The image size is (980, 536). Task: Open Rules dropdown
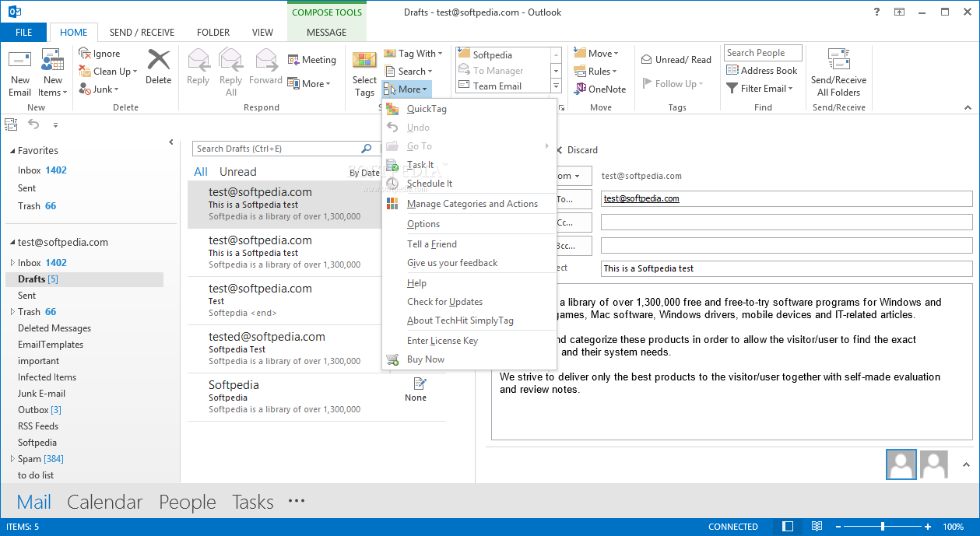pyautogui.click(x=595, y=71)
